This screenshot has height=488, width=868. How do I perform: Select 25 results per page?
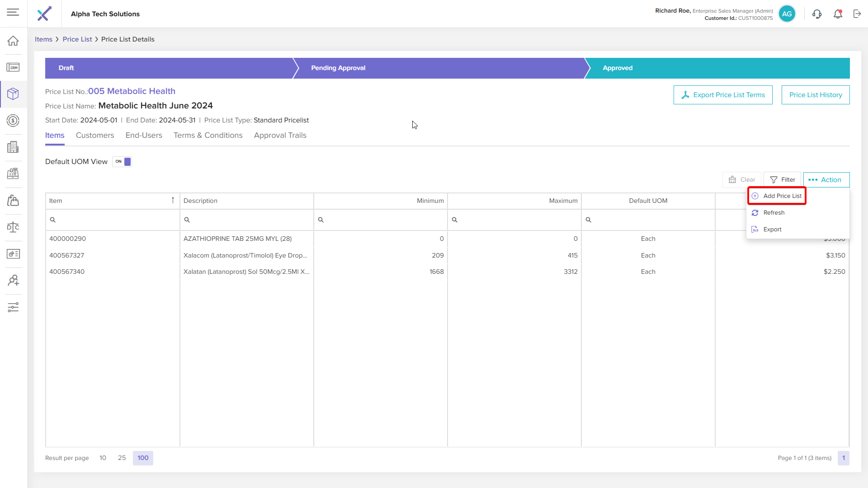click(x=122, y=458)
